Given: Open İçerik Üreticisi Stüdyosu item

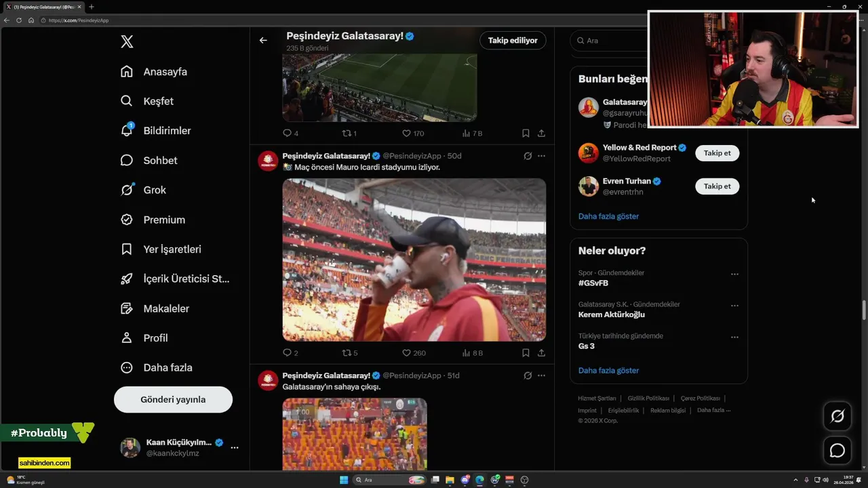Looking at the screenshot, I should click(175, 279).
